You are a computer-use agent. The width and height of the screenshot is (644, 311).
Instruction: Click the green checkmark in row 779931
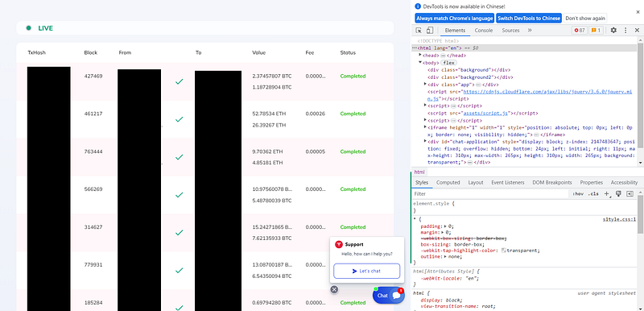coord(179,271)
